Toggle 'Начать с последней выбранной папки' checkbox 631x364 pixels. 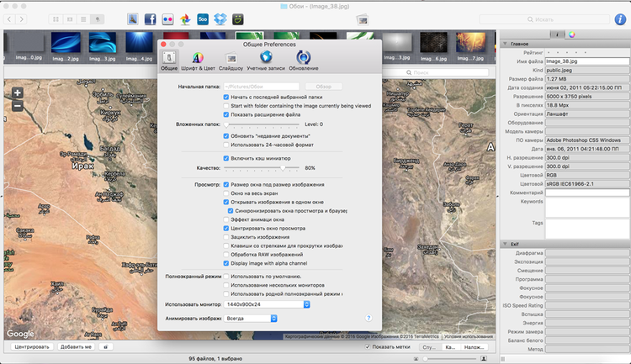click(x=226, y=97)
